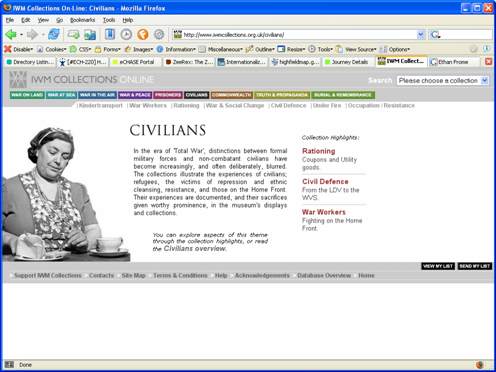Click the orange globe toolbar icon

click(x=143, y=34)
